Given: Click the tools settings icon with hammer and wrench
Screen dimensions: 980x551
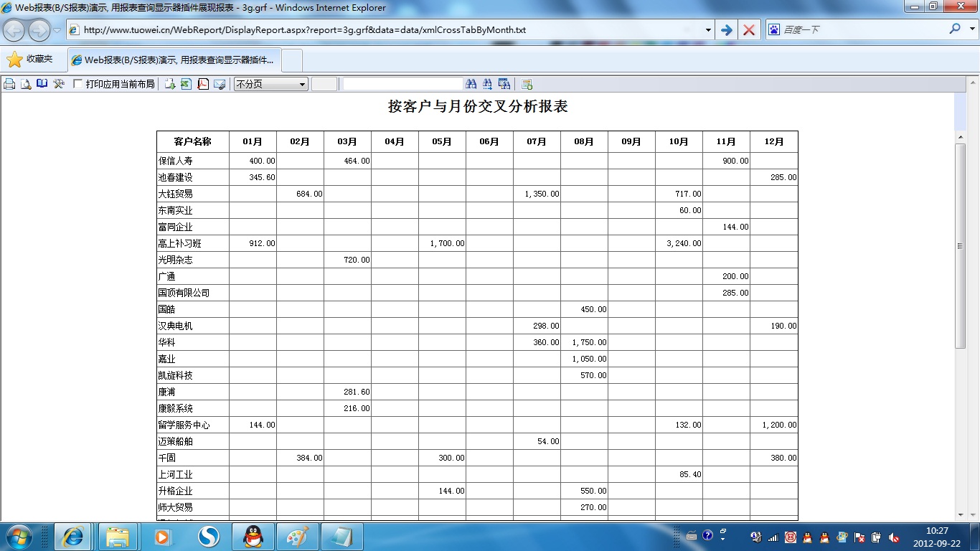Looking at the screenshot, I should (x=59, y=84).
